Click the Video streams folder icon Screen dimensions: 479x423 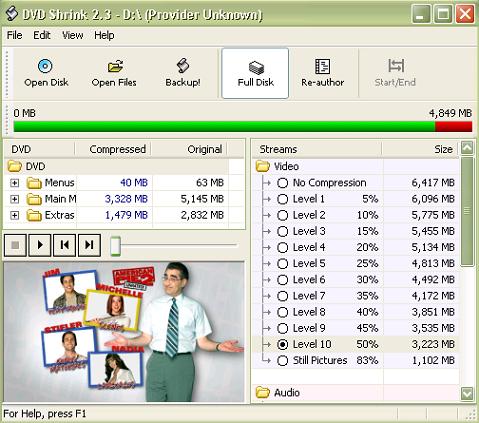pos(263,166)
